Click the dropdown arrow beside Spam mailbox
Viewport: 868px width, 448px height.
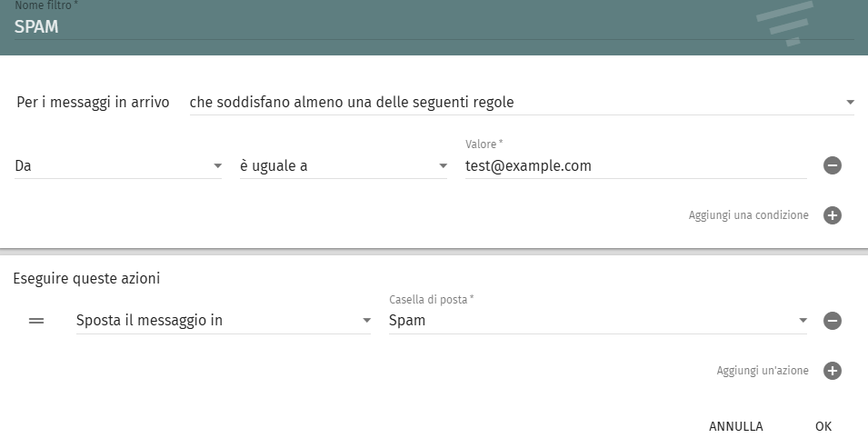tap(803, 321)
